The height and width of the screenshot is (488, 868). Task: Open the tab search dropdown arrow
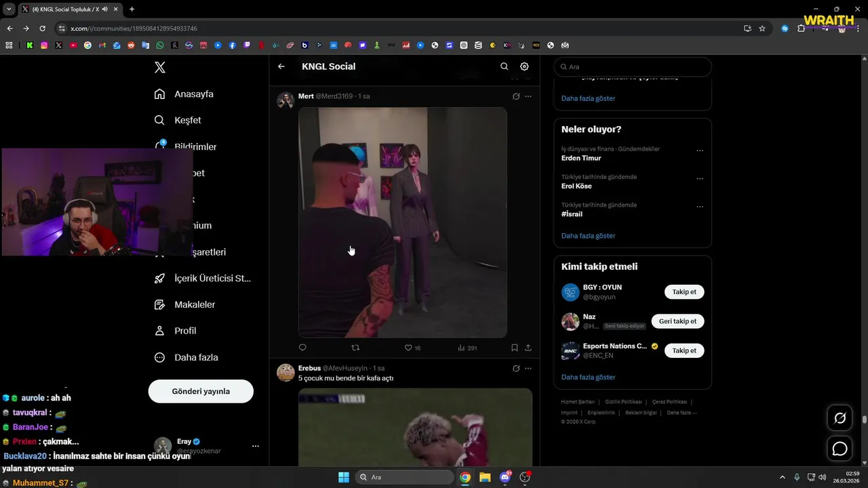[9, 9]
